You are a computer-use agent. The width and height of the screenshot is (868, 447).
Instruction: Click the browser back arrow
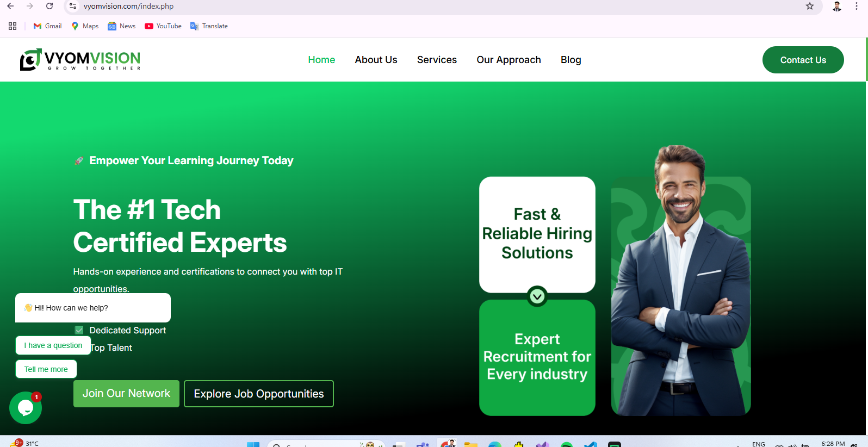point(10,6)
